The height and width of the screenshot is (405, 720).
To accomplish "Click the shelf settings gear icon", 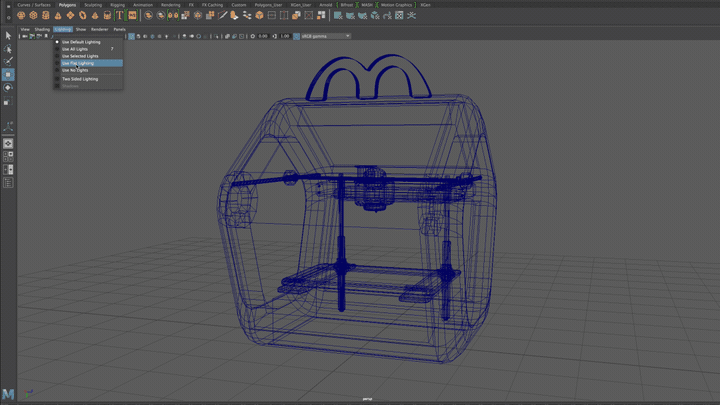I will pos(8,17).
